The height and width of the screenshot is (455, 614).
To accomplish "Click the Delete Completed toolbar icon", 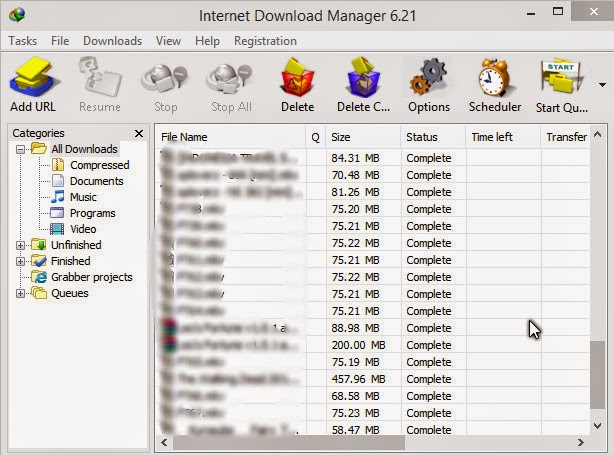I will point(364,78).
